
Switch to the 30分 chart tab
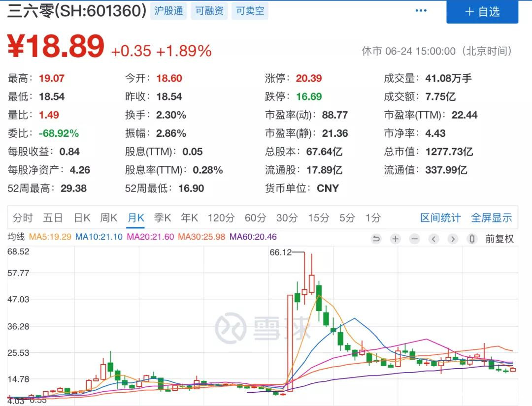[287, 218]
